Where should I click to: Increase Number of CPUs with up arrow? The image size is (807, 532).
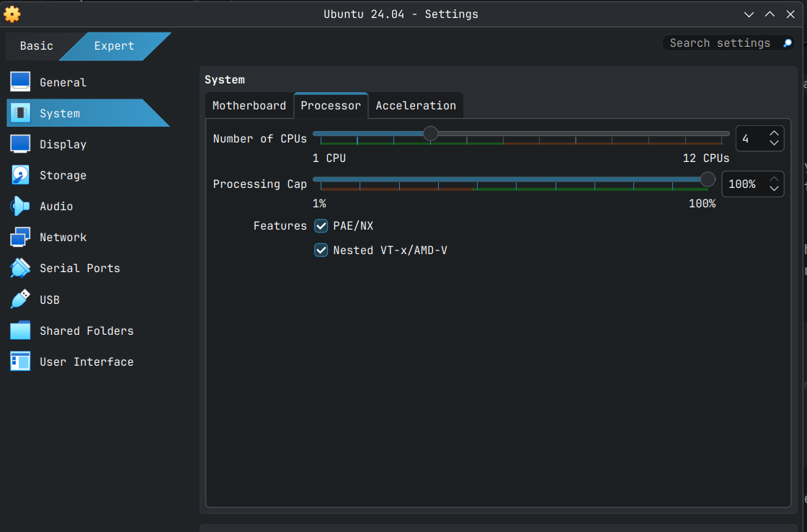(774, 133)
